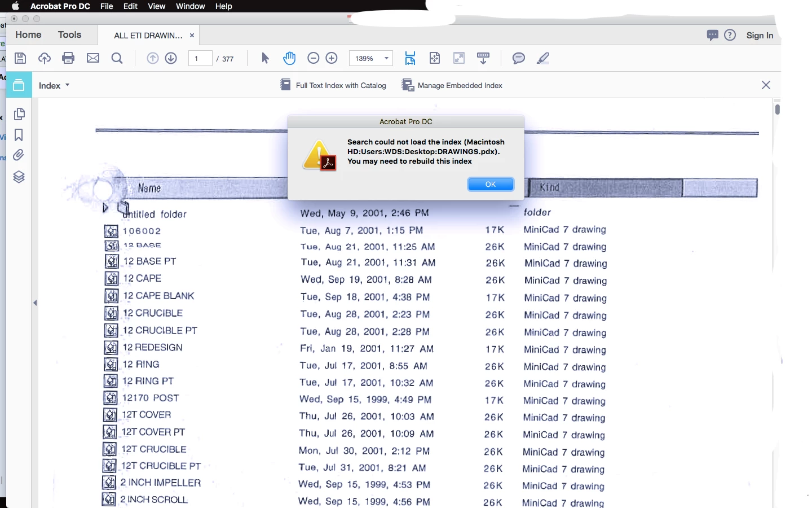Screen dimensions: 812x508
Task: Zoom in with the plus circle
Action: [x=332, y=58]
